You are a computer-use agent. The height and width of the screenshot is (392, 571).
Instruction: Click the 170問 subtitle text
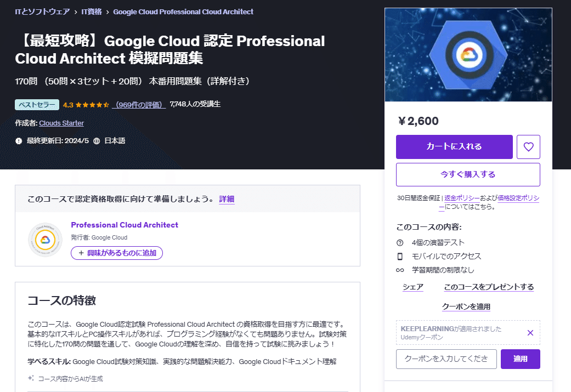click(x=132, y=81)
